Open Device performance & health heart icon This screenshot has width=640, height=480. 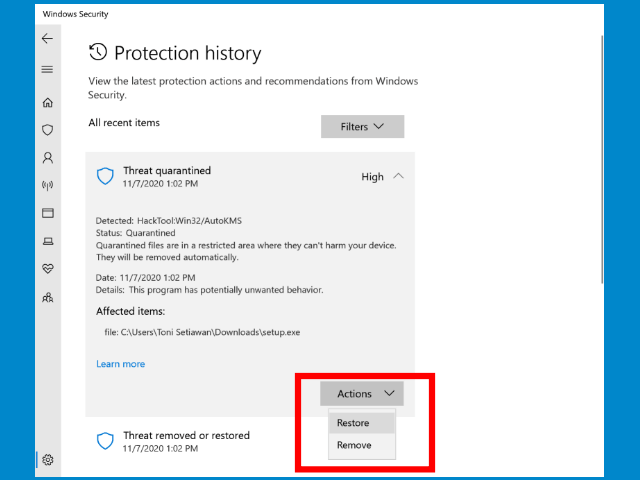click(x=47, y=269)
